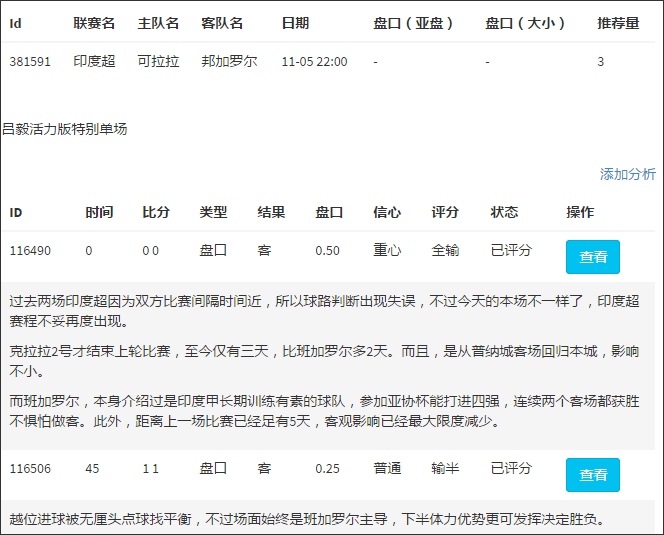Click the 推荐量 column header
This screenshot has height=535, width=664.
pos(618,23)
